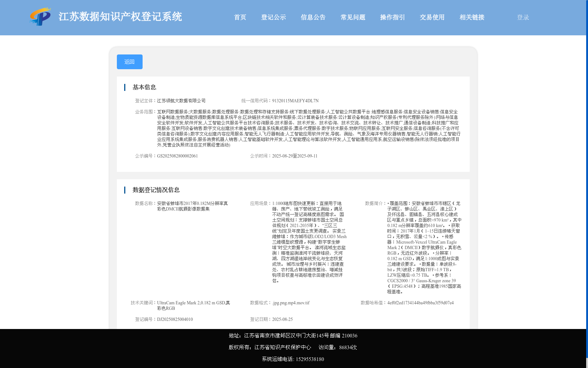Select registration date 2025-08-25

(283, 319)
